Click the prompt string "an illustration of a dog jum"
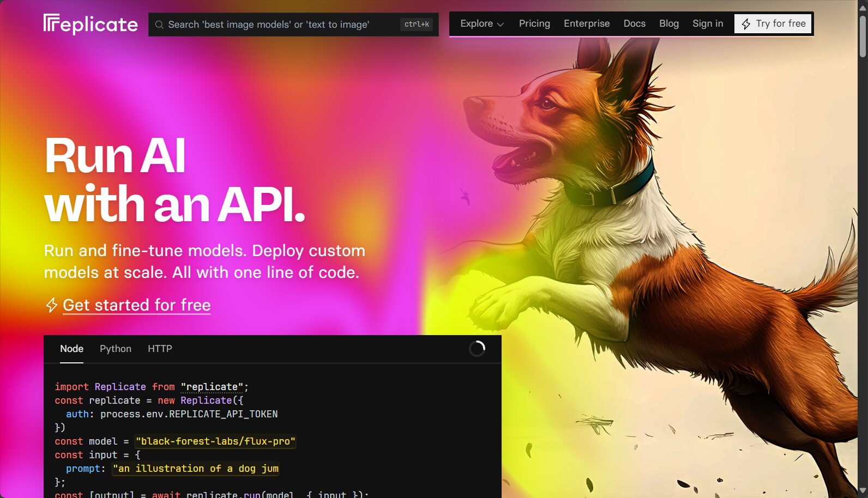Viewport: 868px width, 498px height. pos(196,469)
